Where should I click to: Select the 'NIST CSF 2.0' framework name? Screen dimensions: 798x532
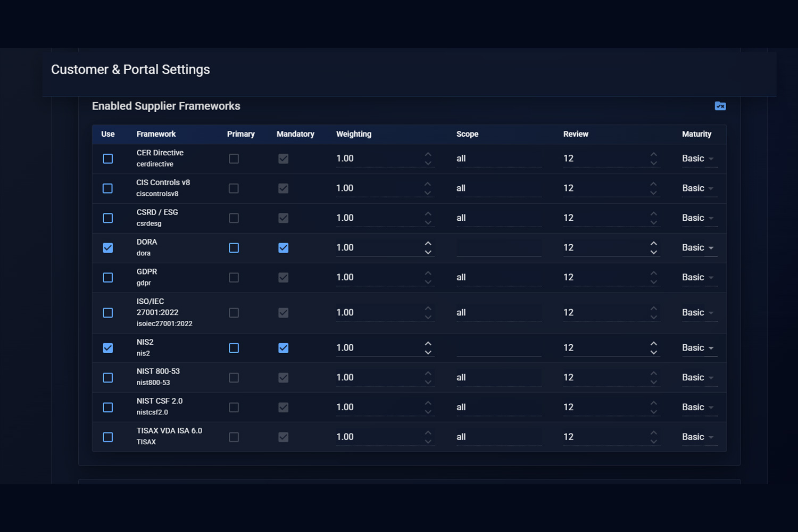160,401
